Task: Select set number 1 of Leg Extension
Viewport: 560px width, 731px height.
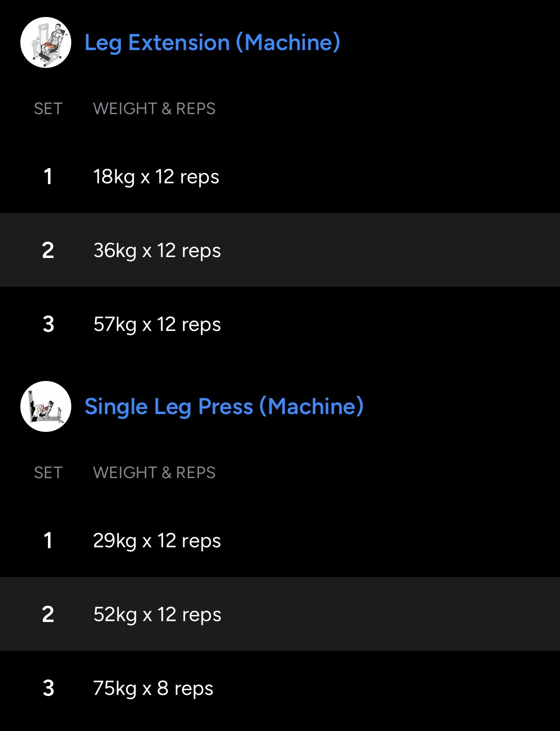Action: click(48, 176)
